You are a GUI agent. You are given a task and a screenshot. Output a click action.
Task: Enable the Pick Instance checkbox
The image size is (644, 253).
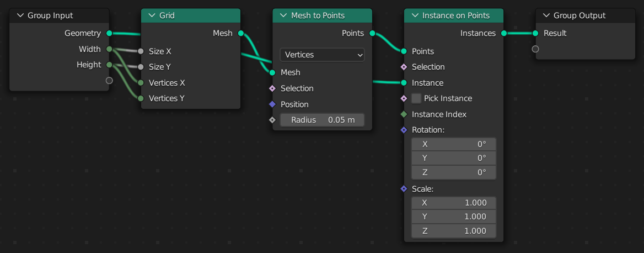pyautogui.click(x=416, y=98)
